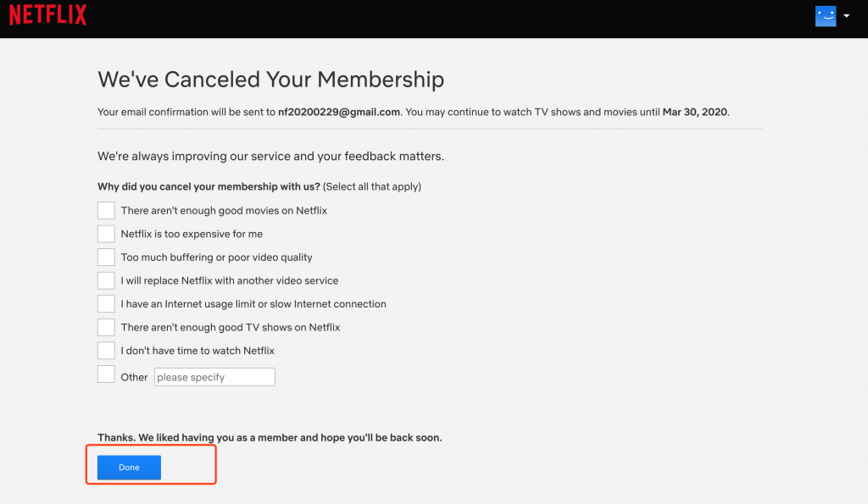Check the 'not enough good TV shows' box

click(106, 327)
